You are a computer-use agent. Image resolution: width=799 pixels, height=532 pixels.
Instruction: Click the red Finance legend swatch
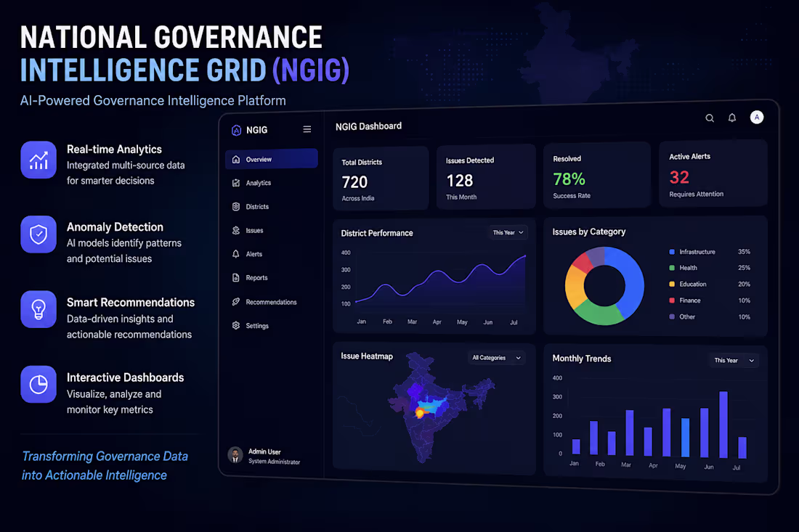pos(672,300)
